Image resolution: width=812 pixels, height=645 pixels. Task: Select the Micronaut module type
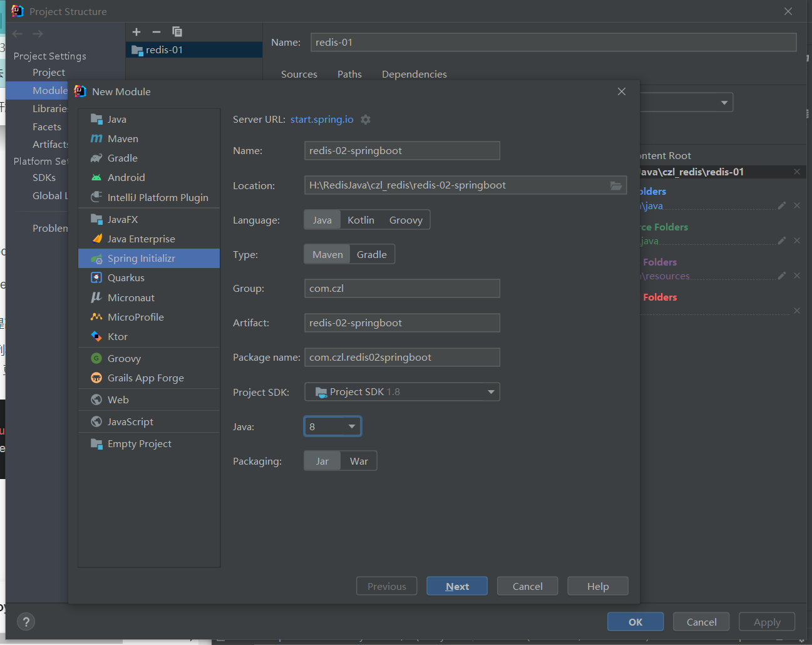pyautogui.click(x=149, y=297)
